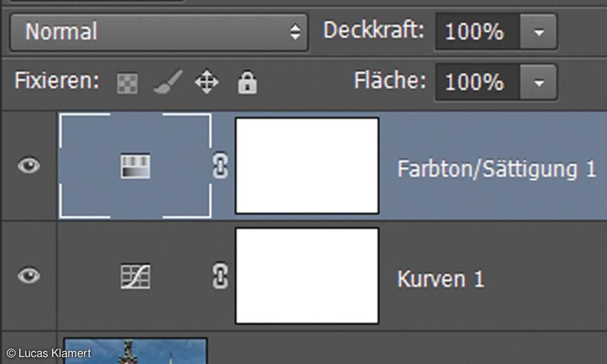
Task: Click the chain link on Farbton/Sättigung 1 layer
Action: tap(220, 166)
